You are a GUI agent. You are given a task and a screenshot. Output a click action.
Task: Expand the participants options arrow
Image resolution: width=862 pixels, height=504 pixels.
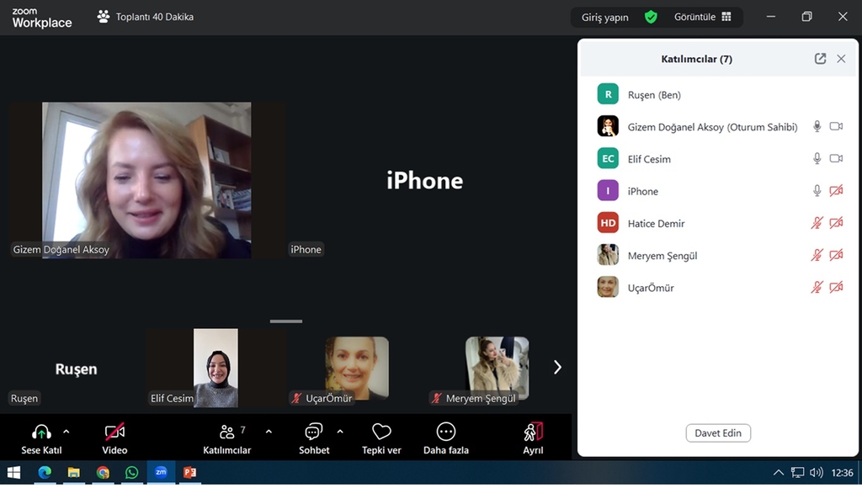[269, 432]
